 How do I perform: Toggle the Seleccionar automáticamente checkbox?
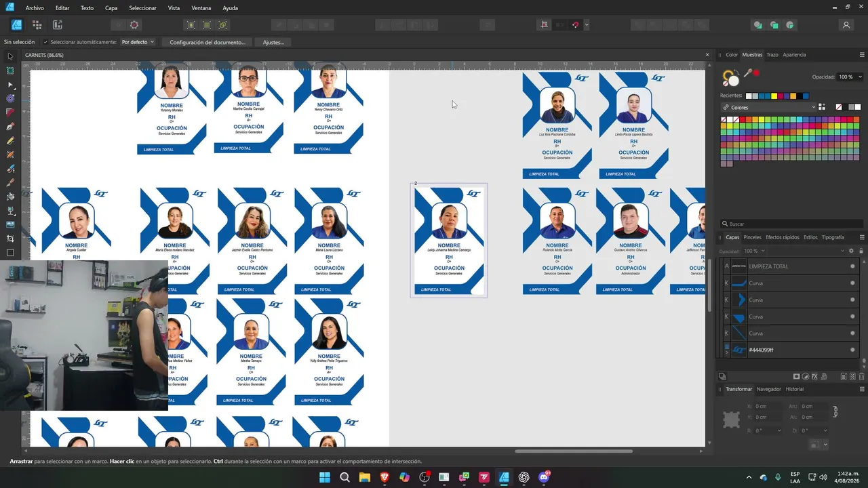click(45, 42)
